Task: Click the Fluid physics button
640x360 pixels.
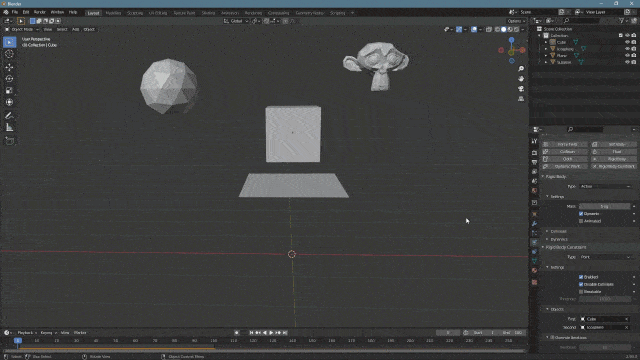Action: point(614,151)
